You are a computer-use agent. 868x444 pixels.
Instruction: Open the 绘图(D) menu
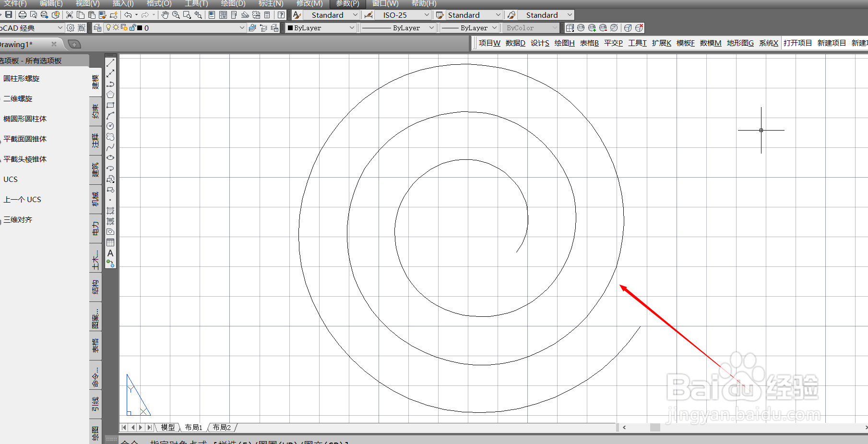233,3
